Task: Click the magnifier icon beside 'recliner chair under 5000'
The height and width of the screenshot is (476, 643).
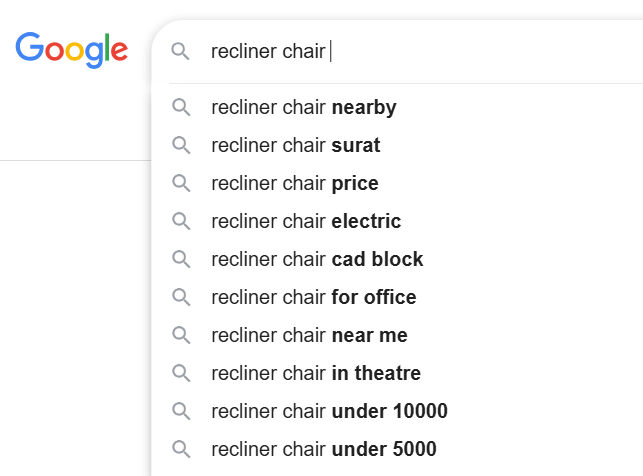Action: click(181, 449)
